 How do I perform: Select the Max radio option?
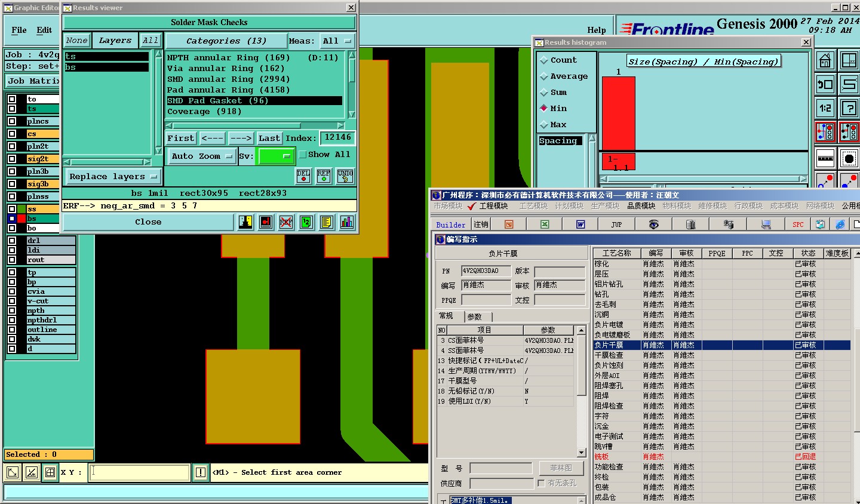(544, 125)
